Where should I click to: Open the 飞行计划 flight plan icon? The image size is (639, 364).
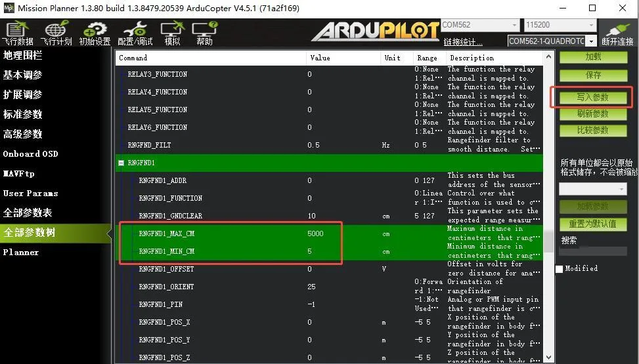point(56,33)
